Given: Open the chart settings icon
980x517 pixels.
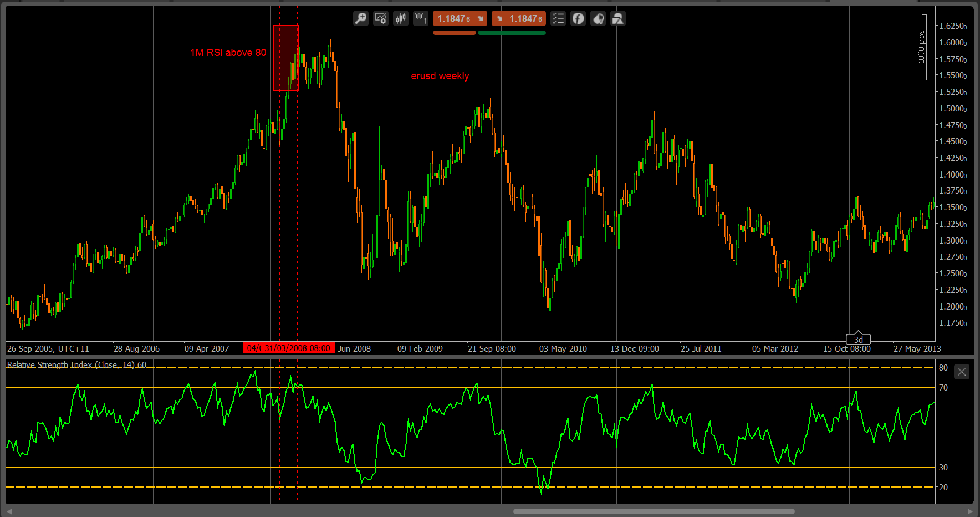Looking at the screenshot, I should 381,19.
